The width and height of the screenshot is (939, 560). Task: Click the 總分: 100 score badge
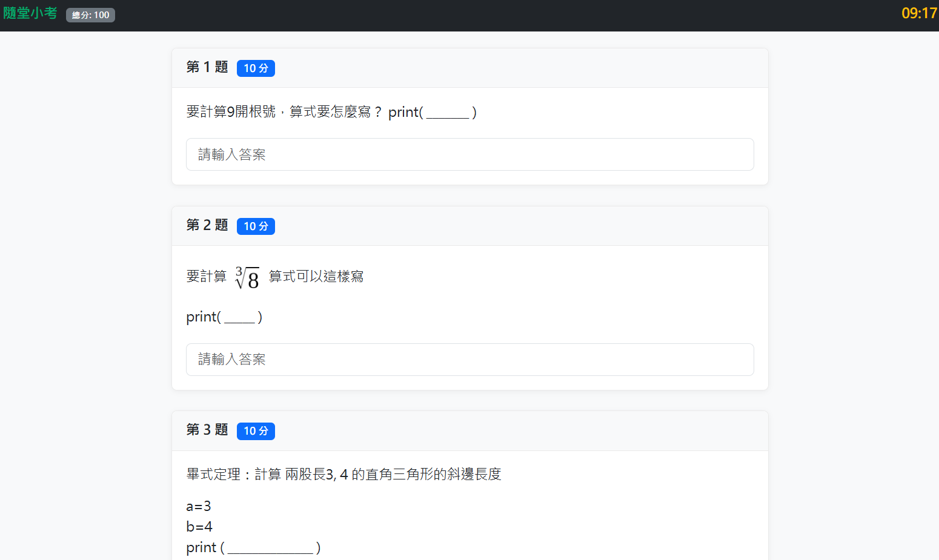(x=90, y=15)
